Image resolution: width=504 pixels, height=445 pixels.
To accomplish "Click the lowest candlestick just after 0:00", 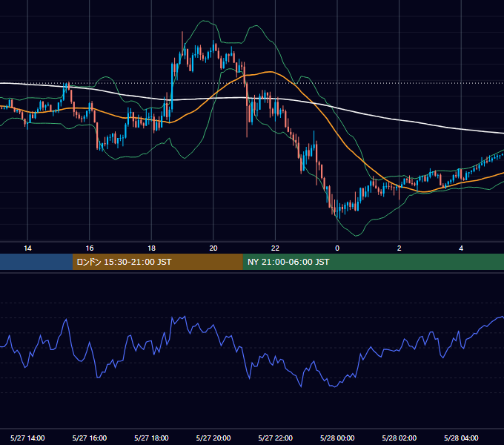I will [339, 211].
